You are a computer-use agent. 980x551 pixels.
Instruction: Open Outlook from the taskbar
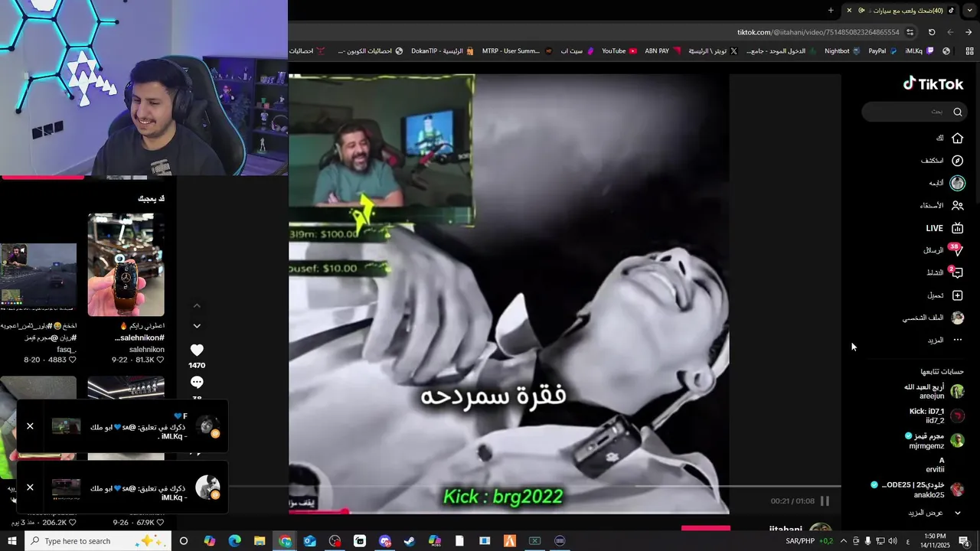pyautogui.click(x=309, y=541)
